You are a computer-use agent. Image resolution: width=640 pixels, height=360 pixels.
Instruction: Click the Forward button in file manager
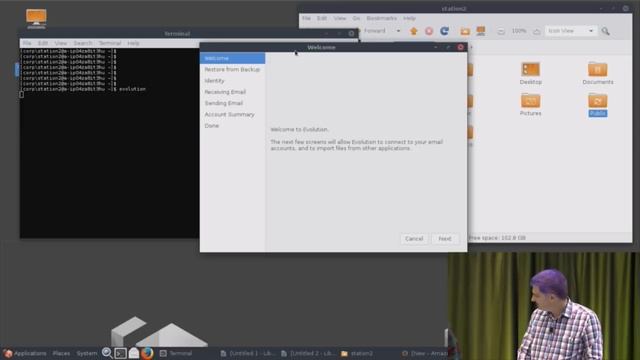point(374,31)
